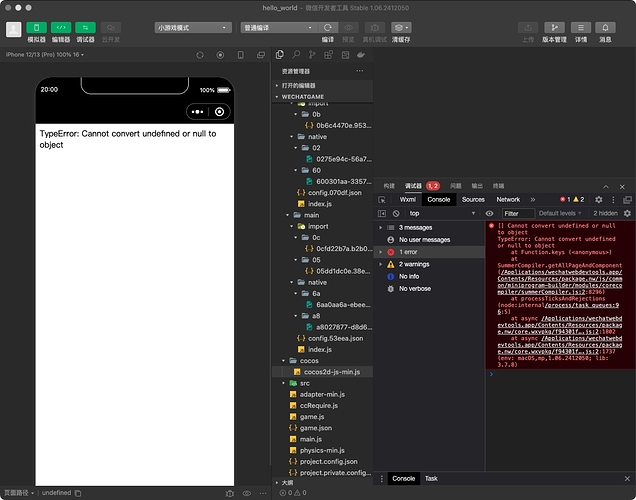Expand the src folder
636x500 pixels.
[x=323, y=383]
